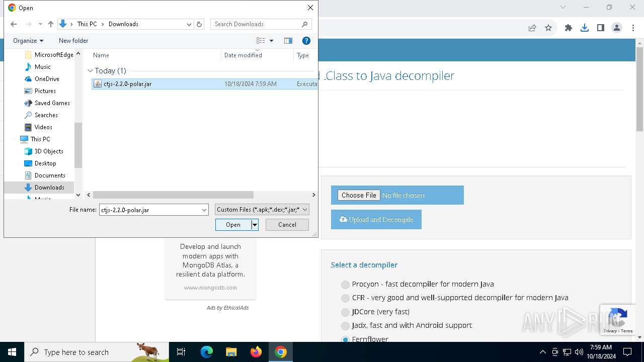Viewport: 644px width, 362px height.
Task: Open Custom Files type filter dropdown
Action: point(262,210)
